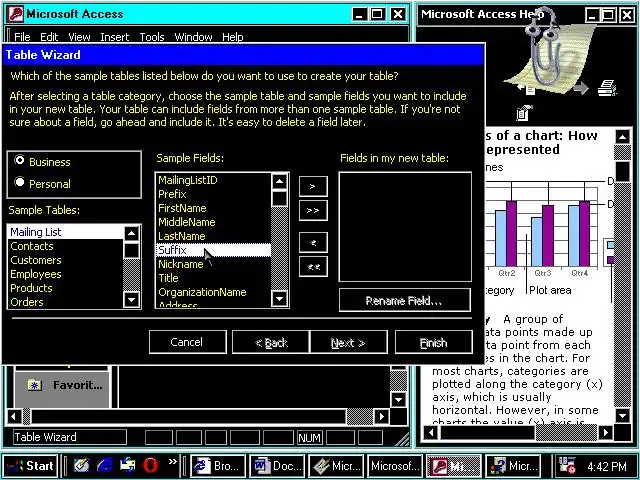Screen dimensions: 640x480
Task: Remove selected field with < button
Action: 313,243
